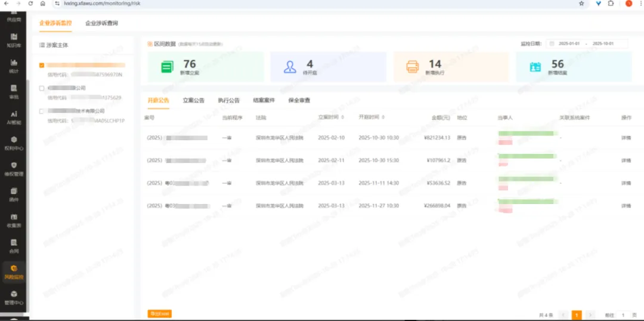The height and width of the screenshot is (321, 644).
Task: Open 详情 for the ¥266898.04 case
Action: point(626,205)
